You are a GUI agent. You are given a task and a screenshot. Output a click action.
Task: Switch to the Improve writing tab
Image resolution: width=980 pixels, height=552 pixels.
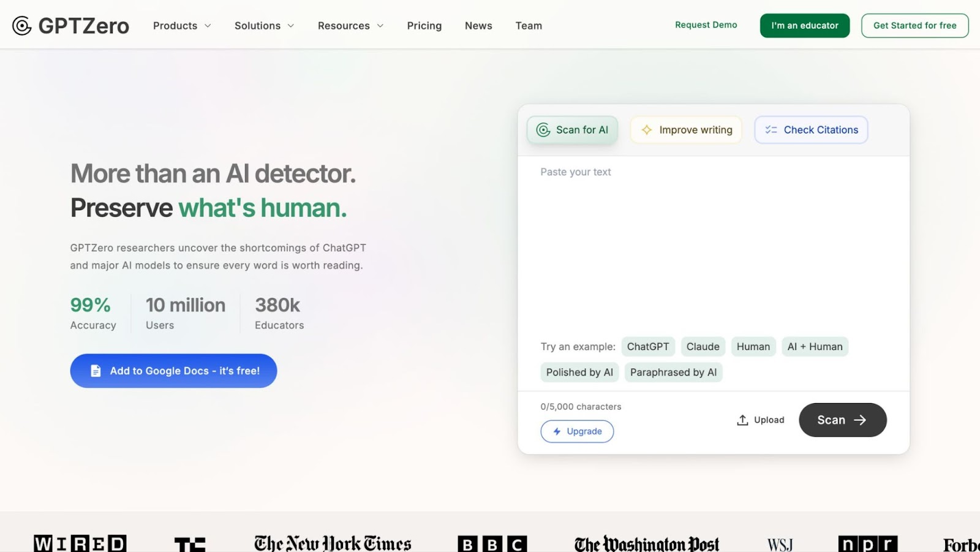[686, 130]
